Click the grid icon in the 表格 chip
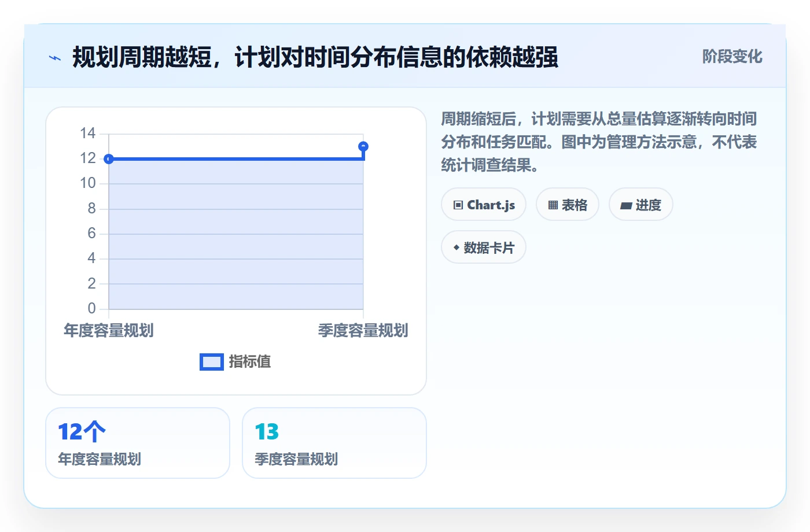 [x=553, y=205]
